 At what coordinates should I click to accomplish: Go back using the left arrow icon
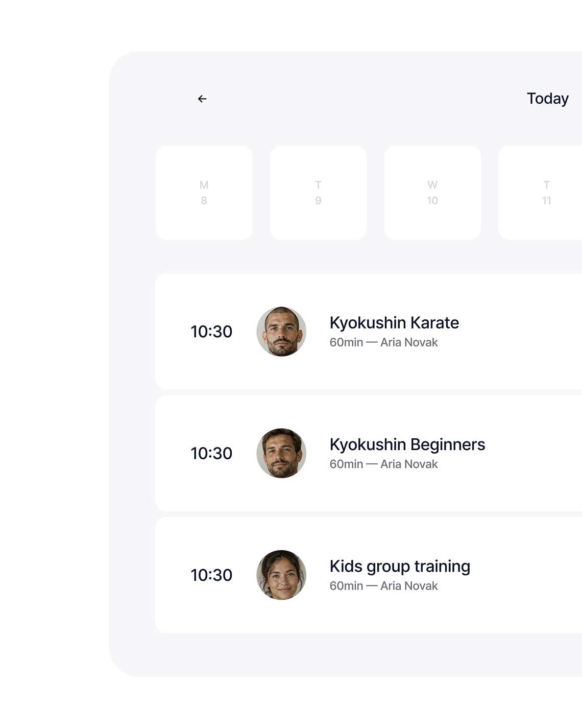[202, 99]
